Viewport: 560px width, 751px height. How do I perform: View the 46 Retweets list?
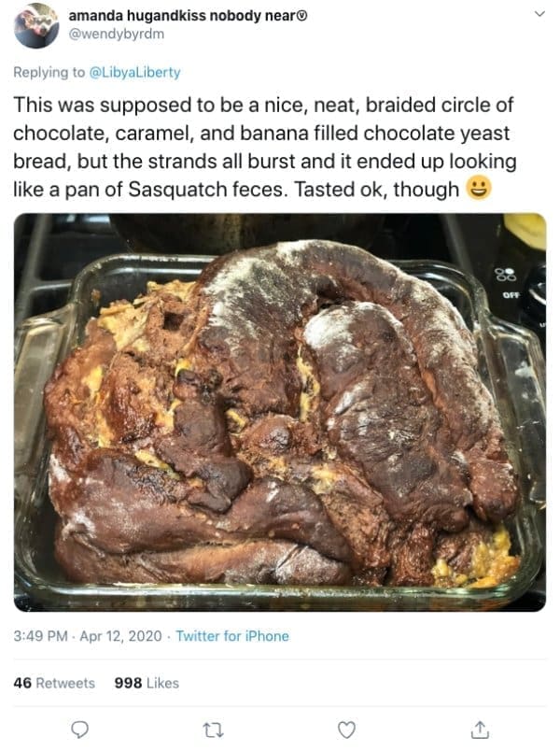[x=54, y=683]
